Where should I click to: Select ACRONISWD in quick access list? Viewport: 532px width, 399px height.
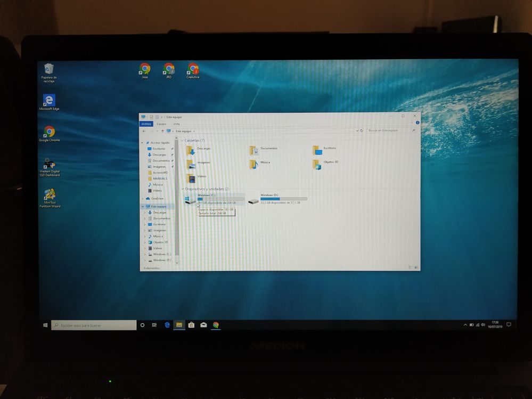point(160,173)
